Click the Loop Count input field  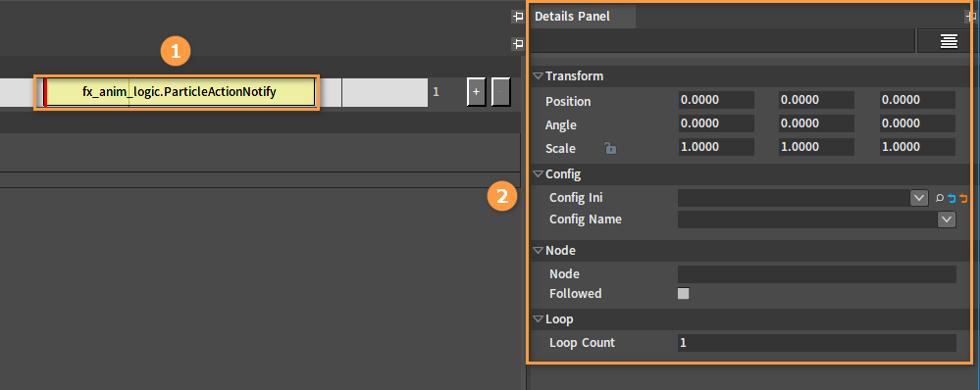(817, 343)
